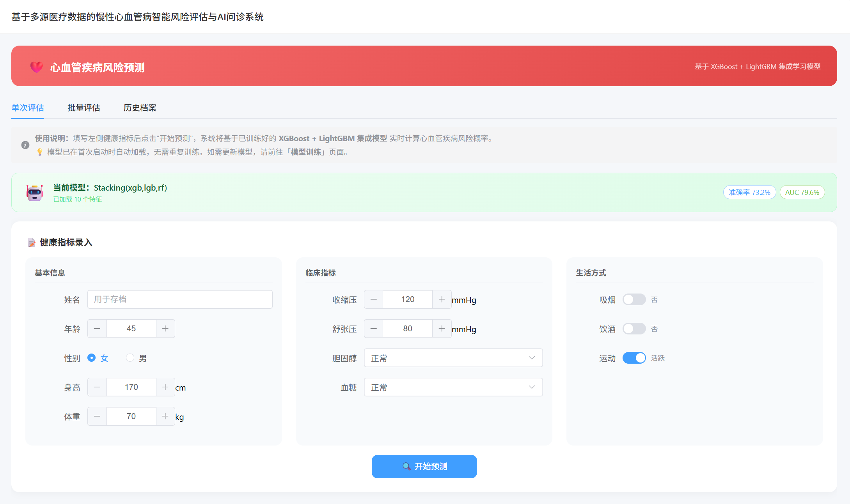Click the heart icon in the red banner
This screenshot has width=850, height=504.
pyautogui.click(x=37, y=67)
